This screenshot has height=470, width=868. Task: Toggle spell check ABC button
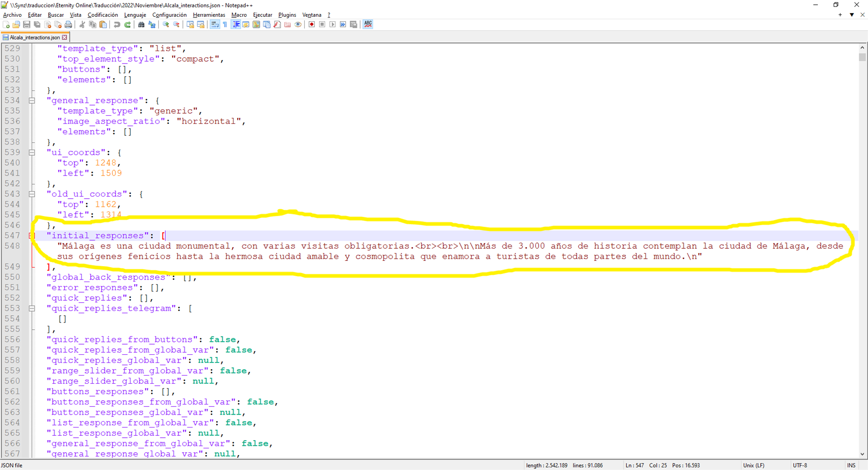point(368,25)
